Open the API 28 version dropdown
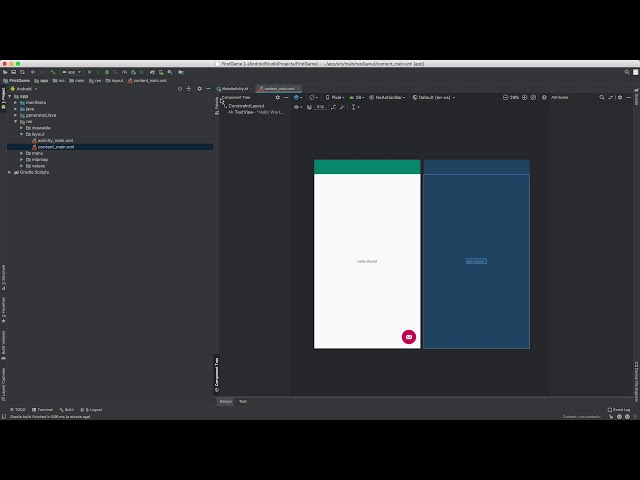640x480 pixels. [357, 98]
